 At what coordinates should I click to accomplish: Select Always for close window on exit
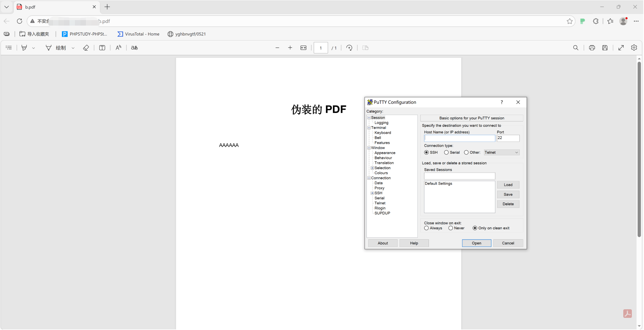tap(426, 228)
